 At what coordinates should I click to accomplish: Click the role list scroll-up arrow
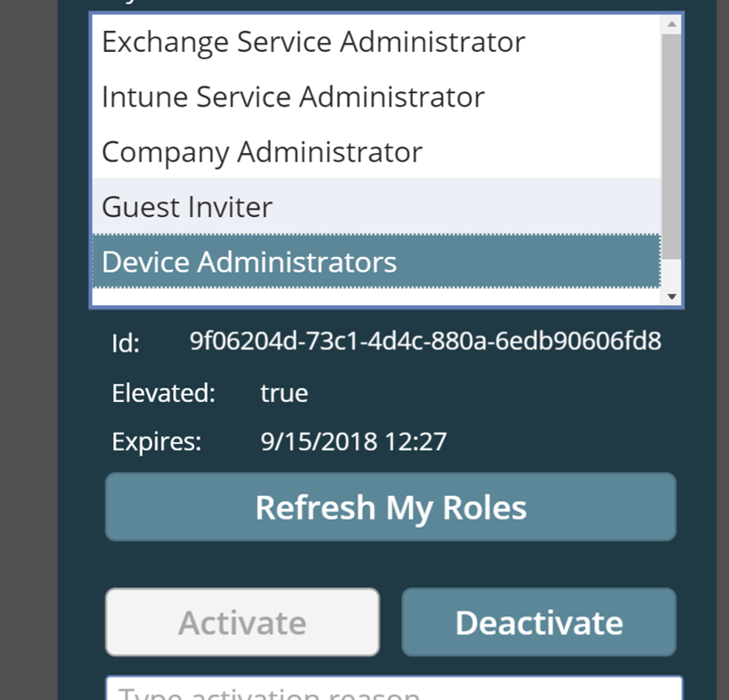pyautogui.click(x=672, y=24)
